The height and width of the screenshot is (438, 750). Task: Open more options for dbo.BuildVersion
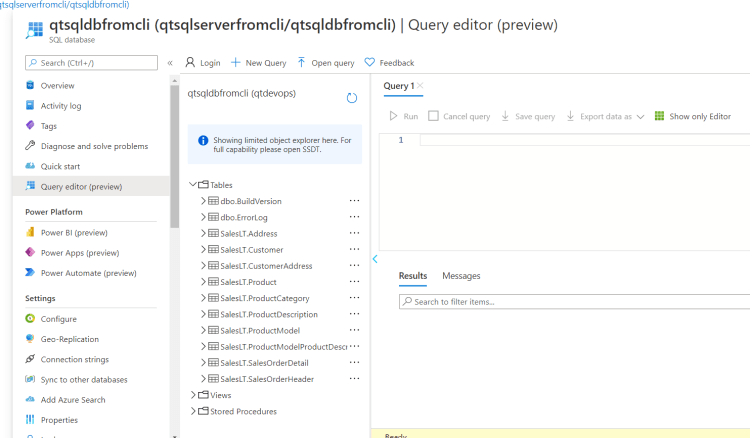coord(354,201)
